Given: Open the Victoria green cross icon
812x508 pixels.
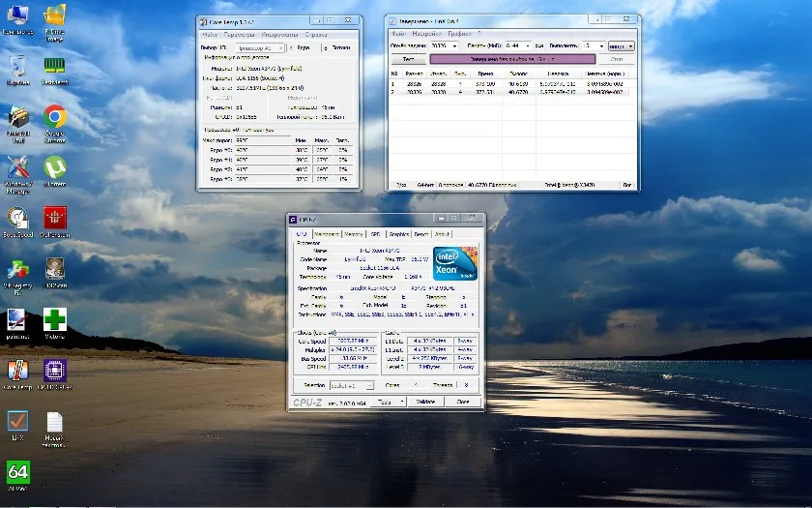Looking at the screenshot, I should tap(54, 324).
